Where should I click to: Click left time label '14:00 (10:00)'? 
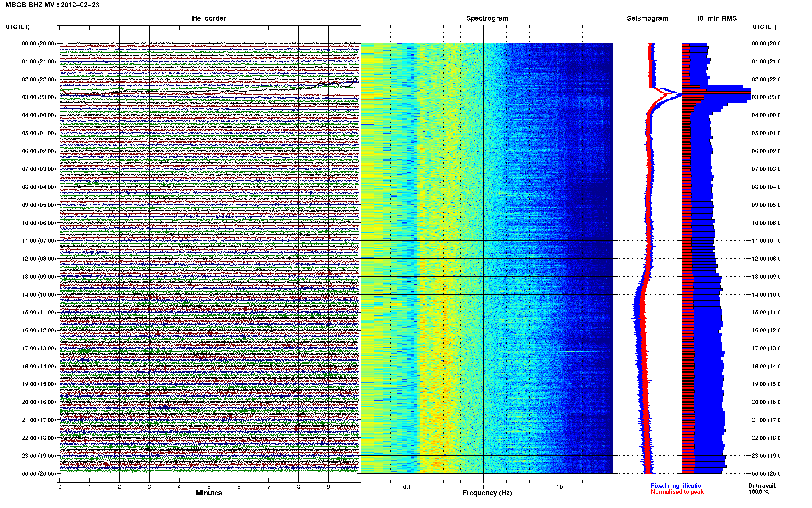[39, 295]
